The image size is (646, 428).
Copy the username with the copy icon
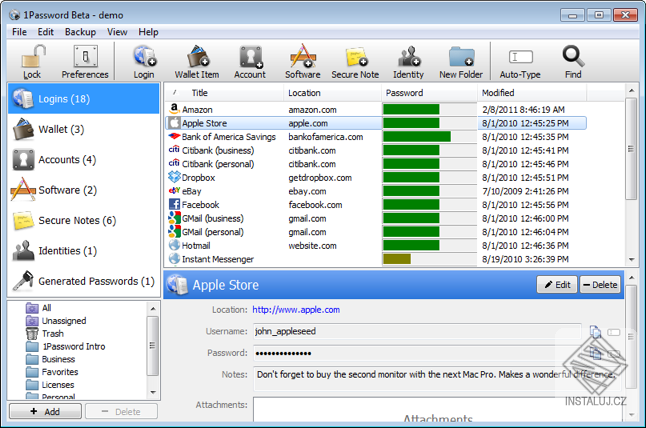pyautogui.click(x=595, y=331)
